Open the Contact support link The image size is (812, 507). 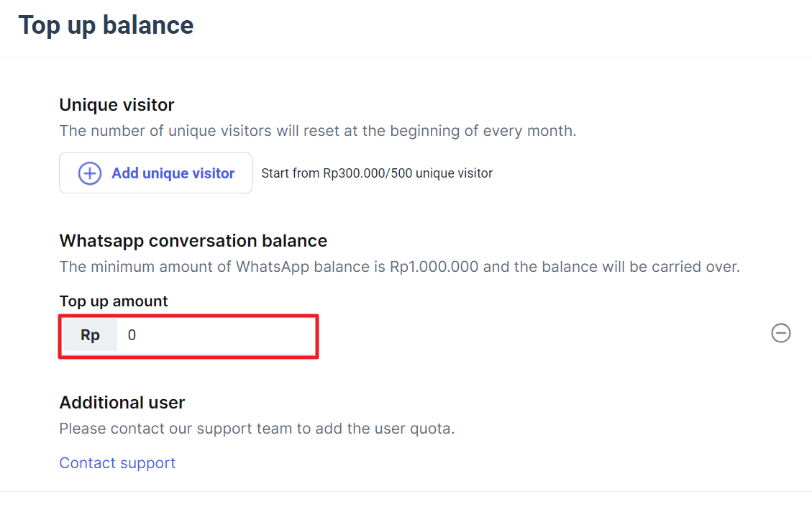117,463
